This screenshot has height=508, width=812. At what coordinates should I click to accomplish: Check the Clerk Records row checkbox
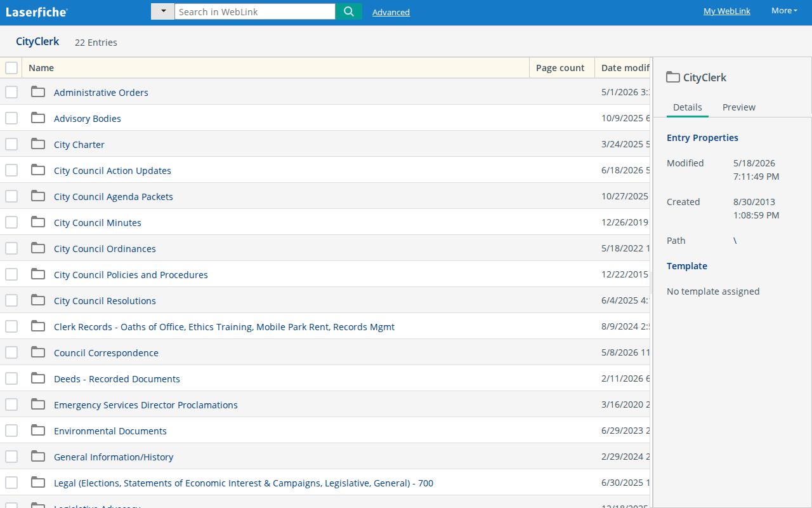tap(11, 326)
